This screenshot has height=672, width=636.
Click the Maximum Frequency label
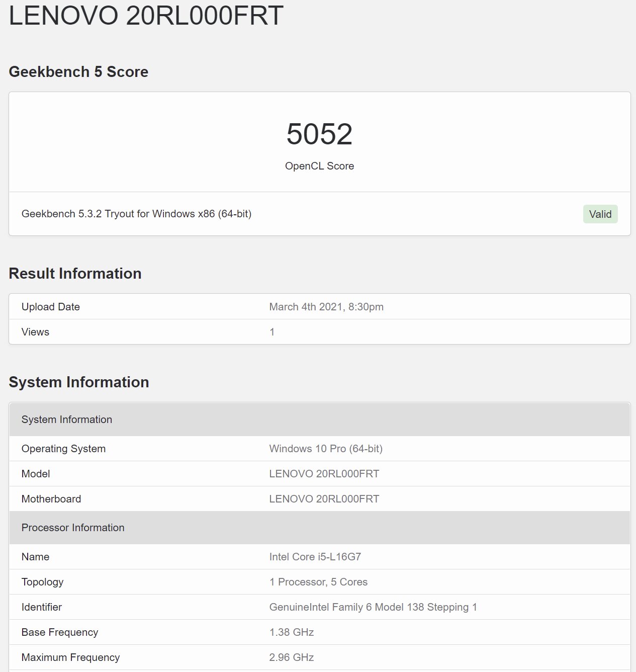point(70,657)
